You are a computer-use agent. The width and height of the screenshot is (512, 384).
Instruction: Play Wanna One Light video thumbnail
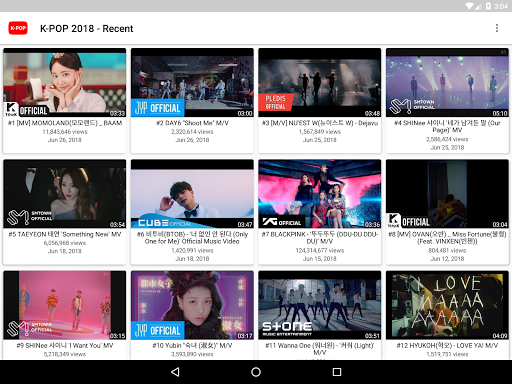click(x=320, y=305)
